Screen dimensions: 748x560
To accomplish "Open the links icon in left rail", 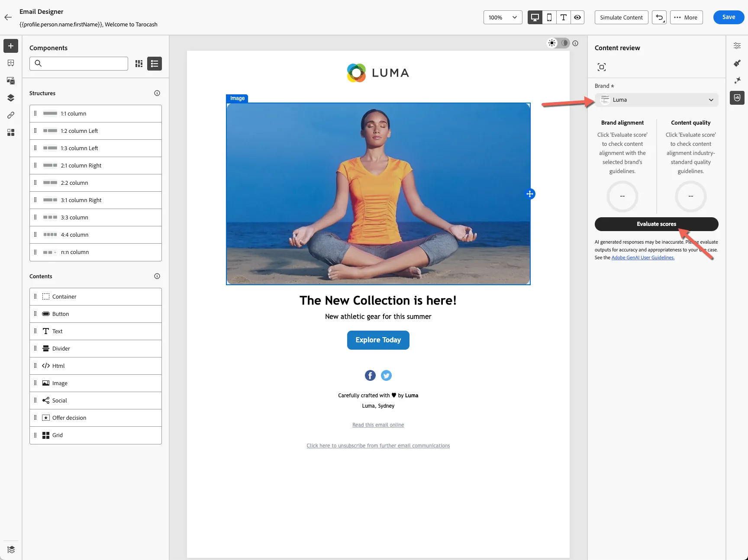I will pyautogui.click(x=11, y=115).
